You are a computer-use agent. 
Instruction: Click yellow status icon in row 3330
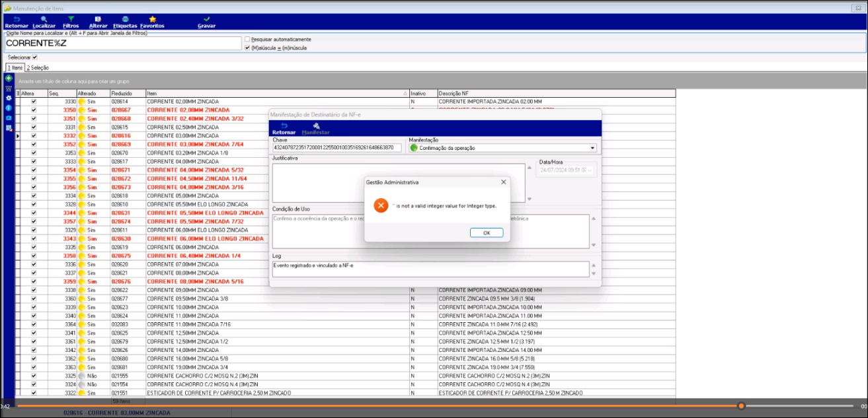[x=83, y=102]
